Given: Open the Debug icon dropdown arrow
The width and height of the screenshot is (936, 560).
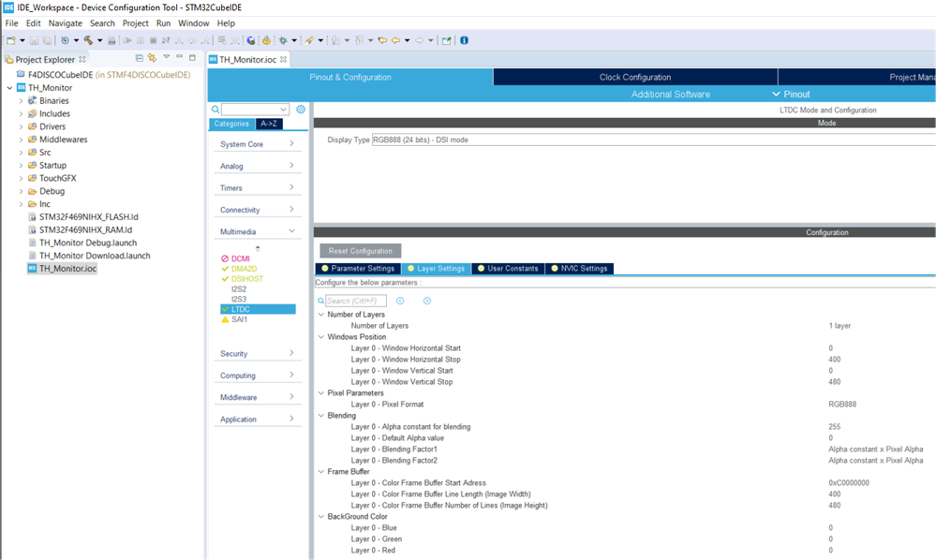Looking at the screenshot, I should [294, 40].
